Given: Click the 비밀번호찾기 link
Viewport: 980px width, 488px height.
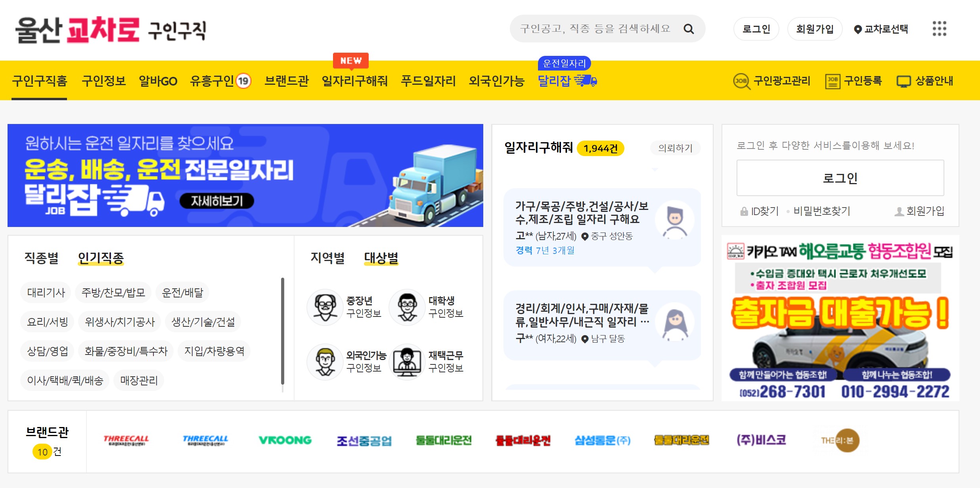Looking at the screenshot, I should (821, 211).
